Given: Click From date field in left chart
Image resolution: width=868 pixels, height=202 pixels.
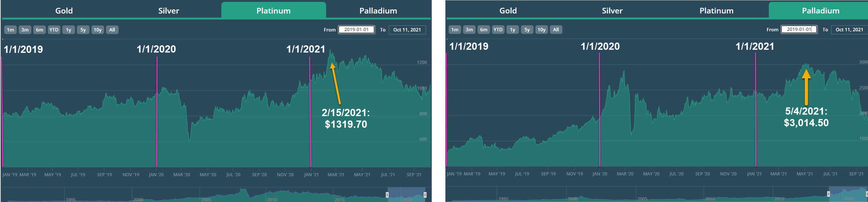Looking at the screenshot, I should point(357,30).
